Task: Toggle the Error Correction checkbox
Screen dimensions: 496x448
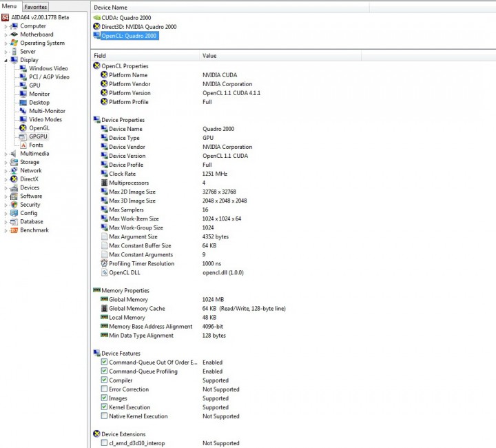Action: [x=104, y=389]
